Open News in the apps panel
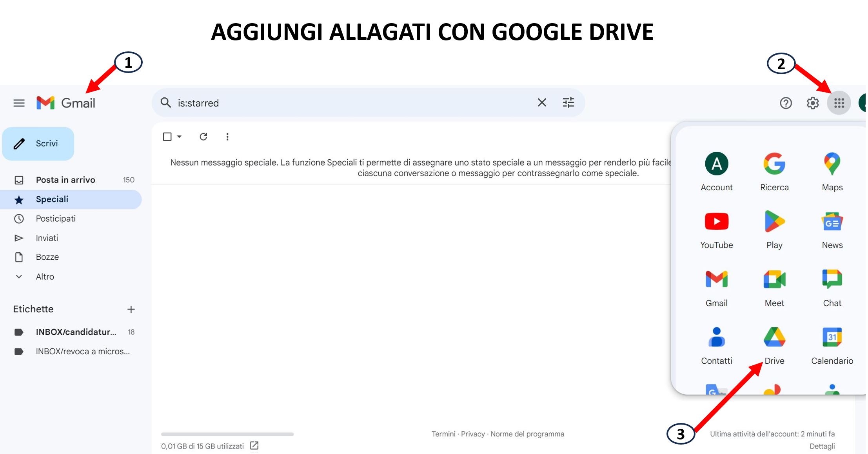Viewport: 868px width, 454px height. tap(832, 230)
